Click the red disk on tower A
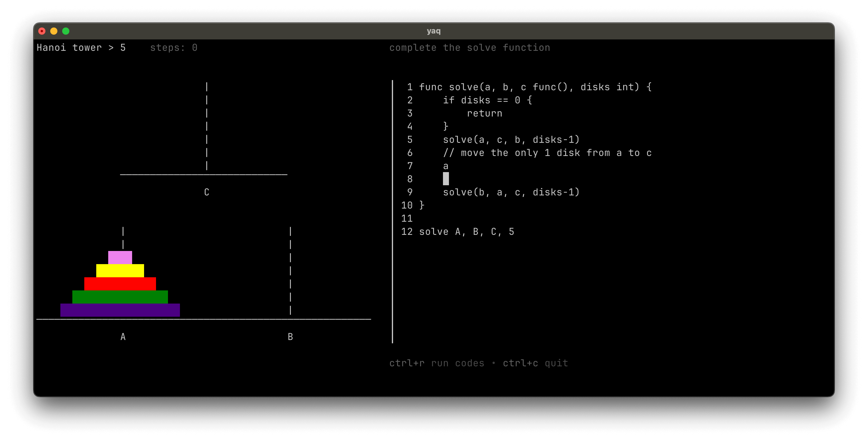Viewport: 868px width, 441px height. 120,284
